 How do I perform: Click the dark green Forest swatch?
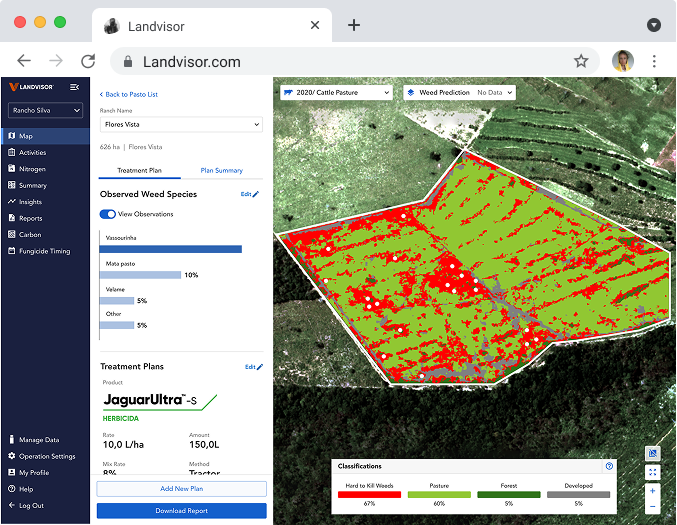coord(509,494)
